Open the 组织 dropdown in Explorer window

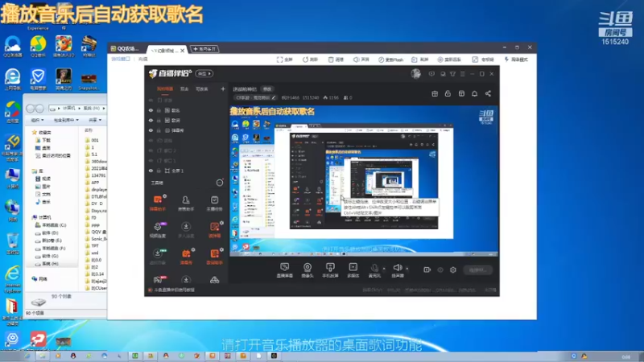37,120
